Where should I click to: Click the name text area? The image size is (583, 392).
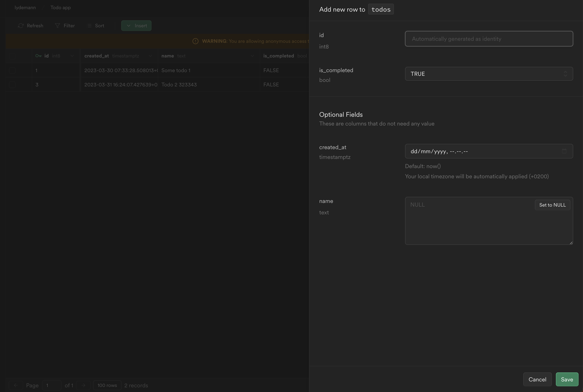click(489, 221)
